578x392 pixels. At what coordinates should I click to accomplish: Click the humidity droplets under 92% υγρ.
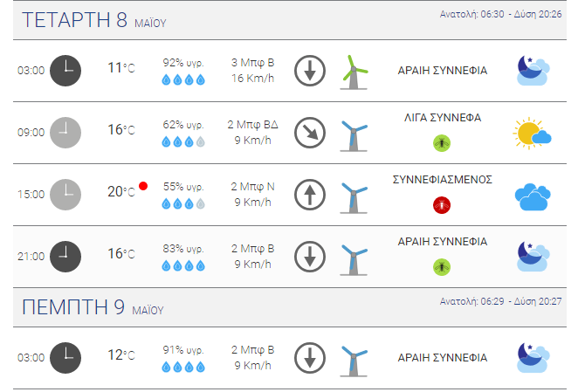(x=183, y=79)
